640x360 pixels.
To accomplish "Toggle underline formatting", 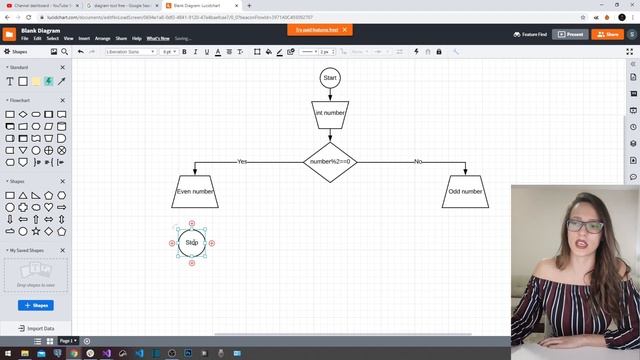I will 207,52.
